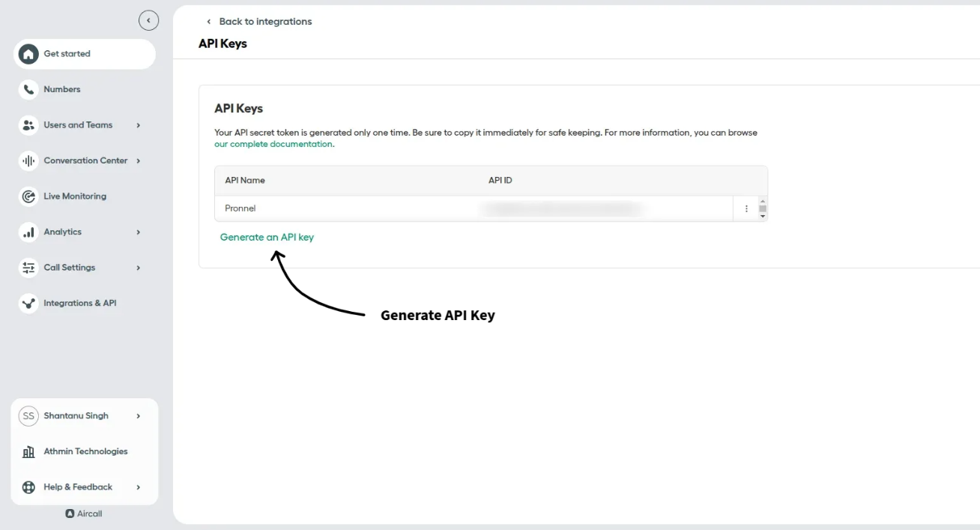Click the Aircall logo at sidebar bottom

(x=83, y=514)
